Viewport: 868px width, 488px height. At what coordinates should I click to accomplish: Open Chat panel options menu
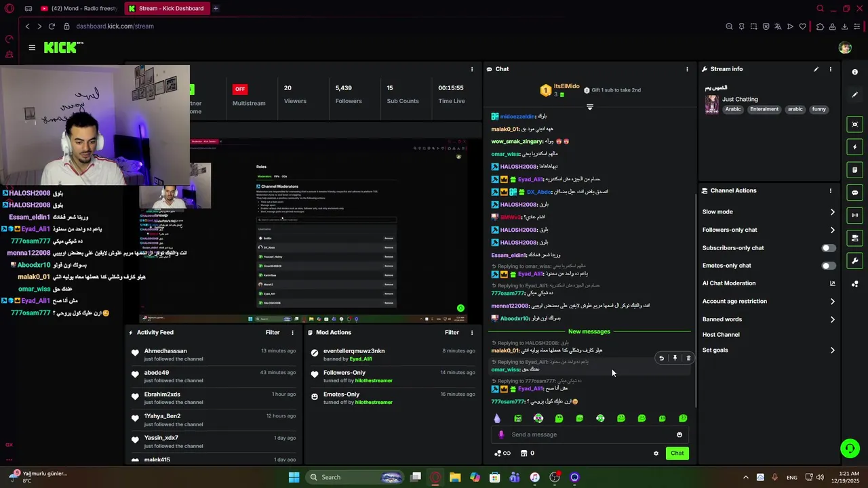tap(687, 69)
